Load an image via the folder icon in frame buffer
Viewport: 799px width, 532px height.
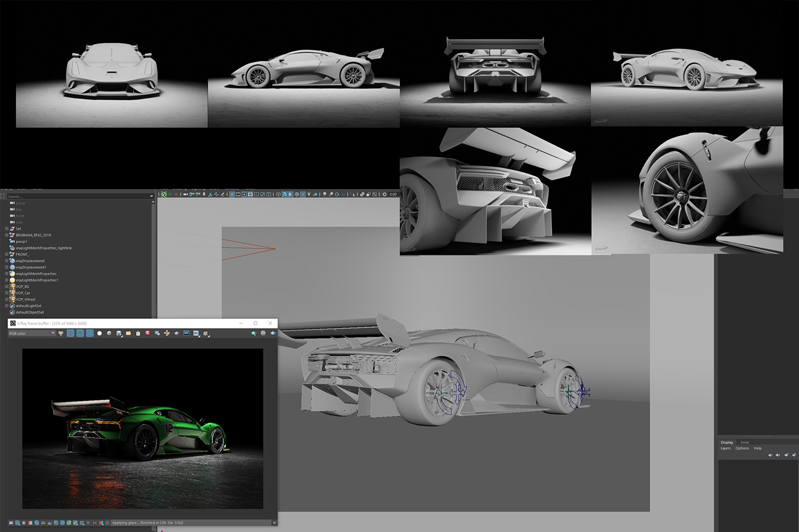(x=128, y=333)
